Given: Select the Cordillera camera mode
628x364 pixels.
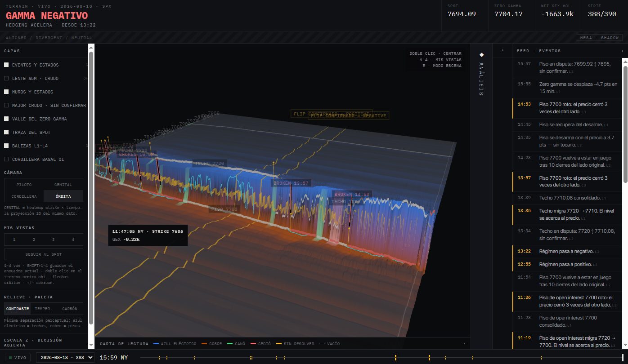Looking at the screenshot, I should click(x=24, y=196).
